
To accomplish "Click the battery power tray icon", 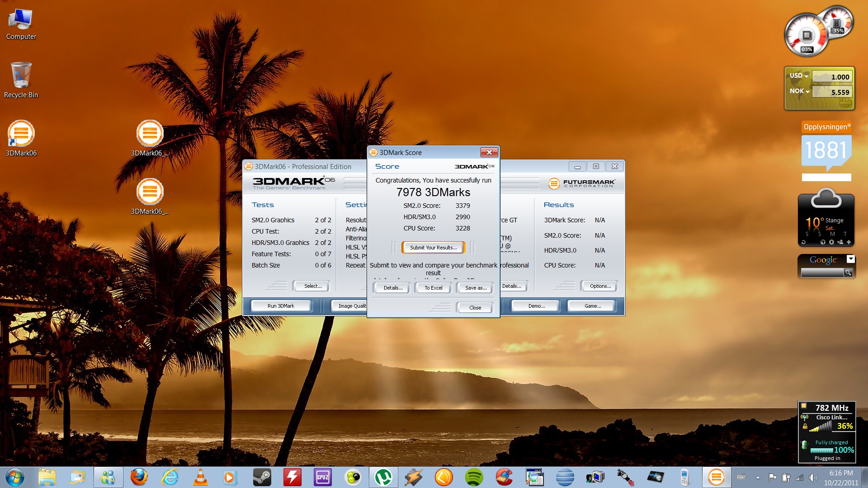I will pyautogui.click(x=786, y=477).
